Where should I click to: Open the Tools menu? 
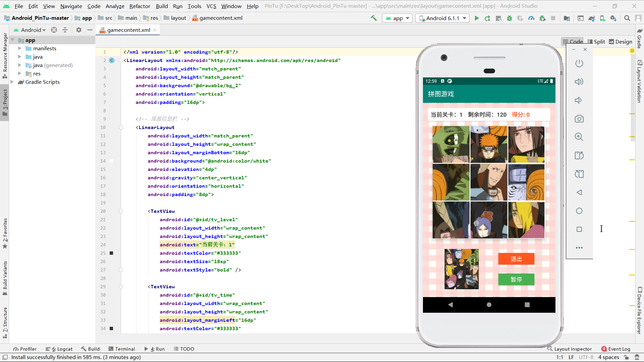pos(194,6)
